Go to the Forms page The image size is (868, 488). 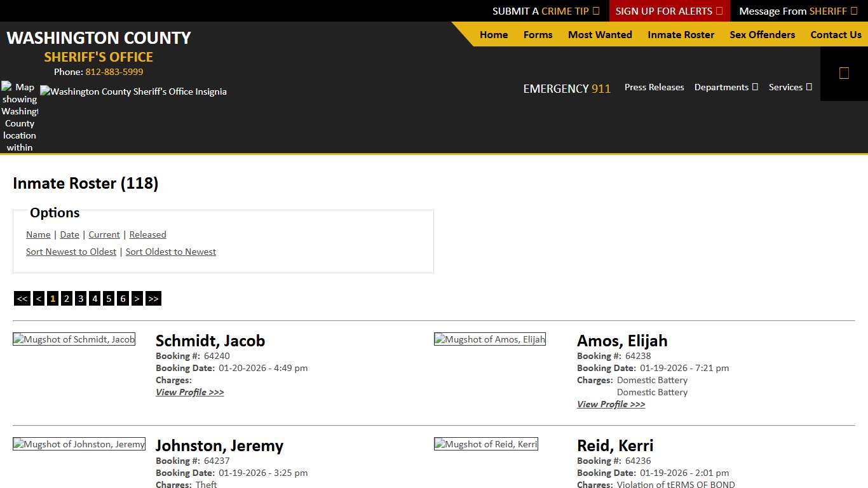tap(538, 35)
